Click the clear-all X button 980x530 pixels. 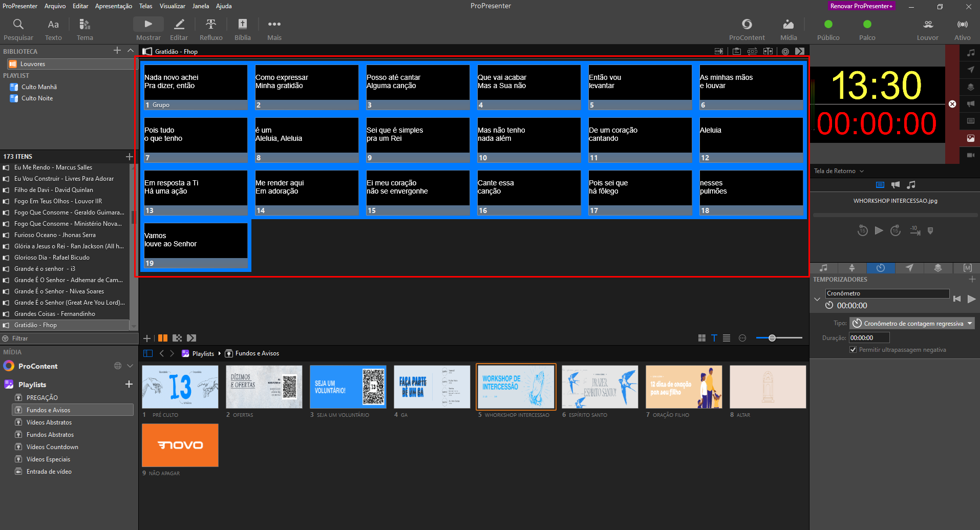(x=952, y=104)
